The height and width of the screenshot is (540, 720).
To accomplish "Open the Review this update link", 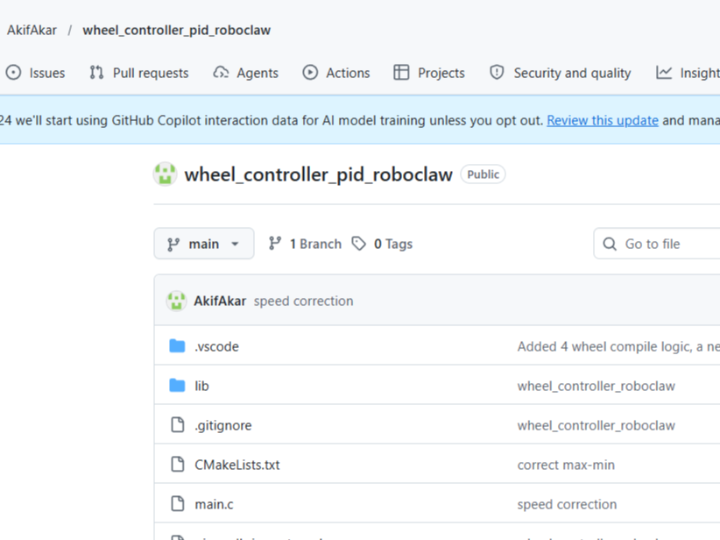I will 602,120.
